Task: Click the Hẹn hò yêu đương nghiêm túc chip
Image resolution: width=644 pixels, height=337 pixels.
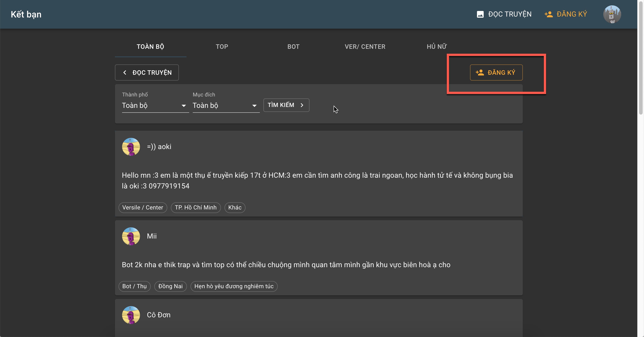Action: pyautogui.click(x=234, y=286)
